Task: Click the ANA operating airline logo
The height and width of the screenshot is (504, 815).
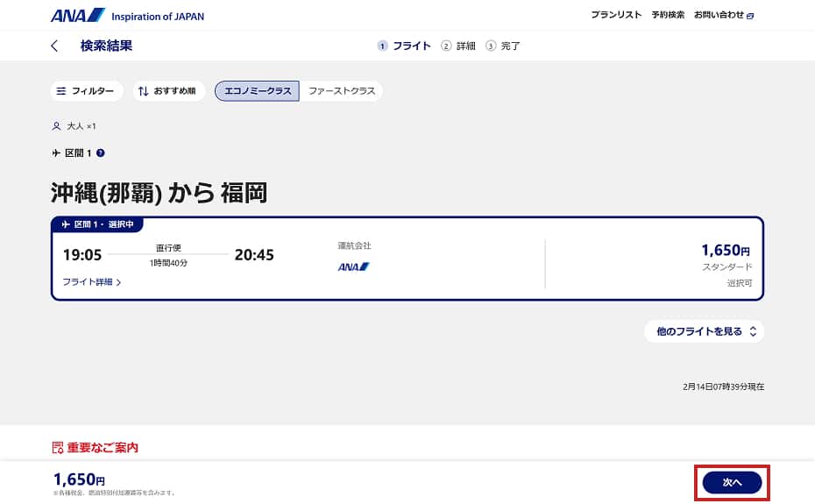Action: click(x=353, y=266)
